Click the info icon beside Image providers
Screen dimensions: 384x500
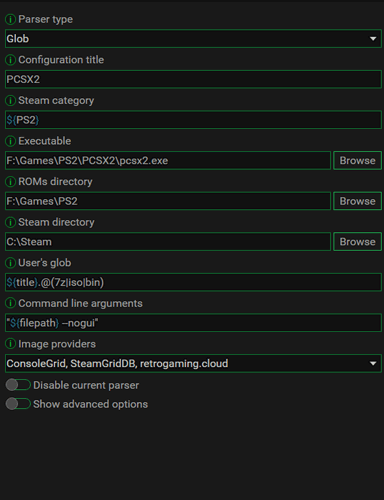coord(10,344)
